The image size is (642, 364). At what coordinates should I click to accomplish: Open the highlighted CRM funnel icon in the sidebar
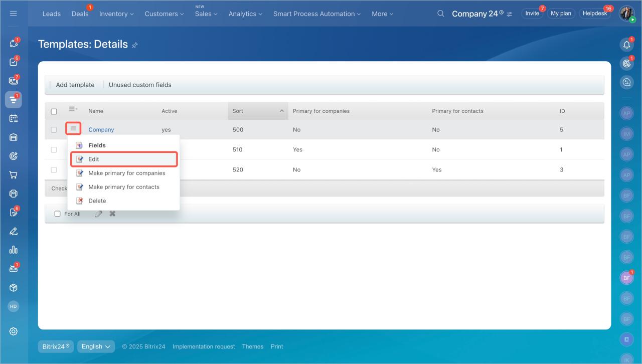point(14,100)
